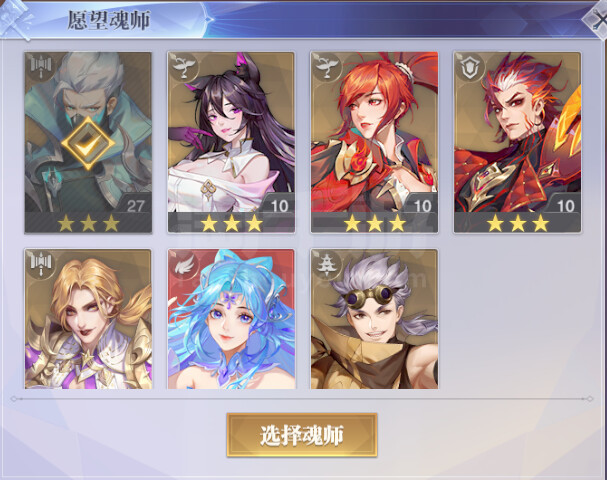The height and width of the screenshot is (480, 607).
Task: Click the 选择魂师 confirm button
Action: [x=302, y=435]
